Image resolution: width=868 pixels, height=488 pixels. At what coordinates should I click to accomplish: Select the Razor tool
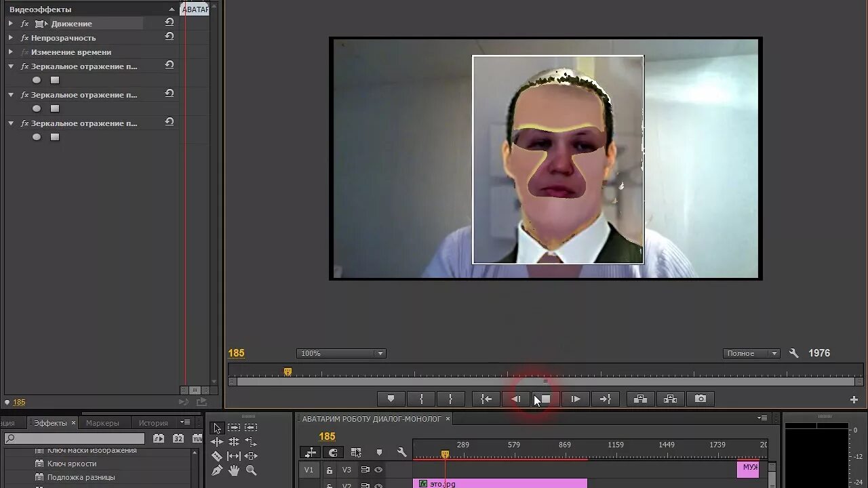click(x=217, y=455)
